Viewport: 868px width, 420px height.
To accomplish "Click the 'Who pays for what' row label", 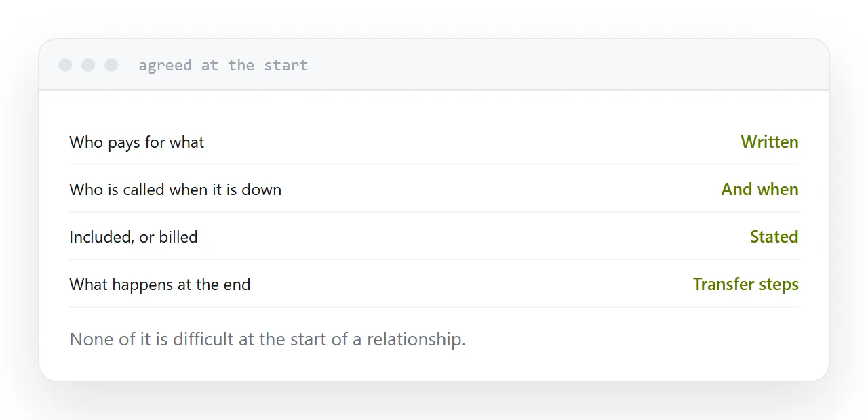I will coord(137,142).
